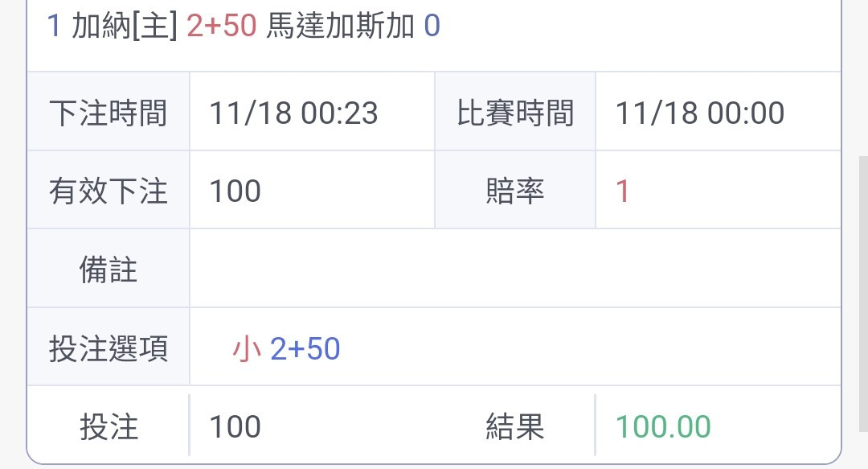The image size is (868, 469).
Task: Click the away score 0 after 馬達加斯加
Action: pyautogui.click(x=432, y=26)
